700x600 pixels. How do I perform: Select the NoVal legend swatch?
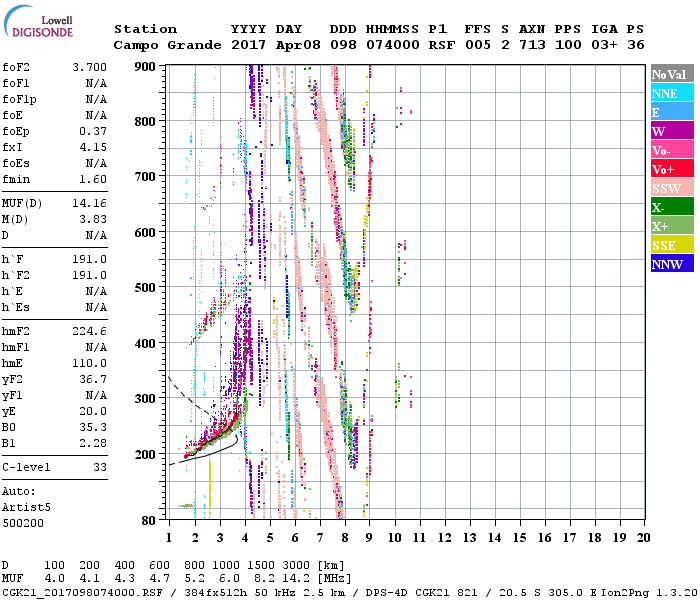point(671,74)
